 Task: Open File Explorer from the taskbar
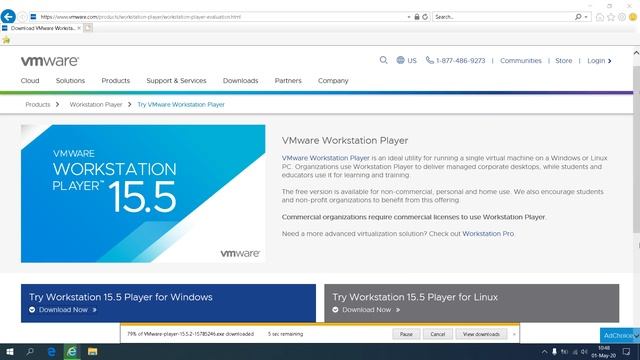[x=93, y=351]
